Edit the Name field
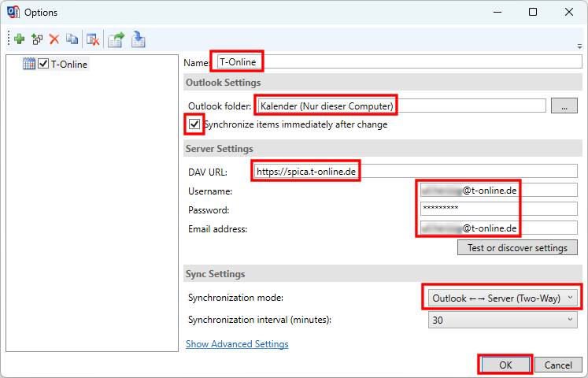Viewport: 588px width, 378px height. pos(399,62)
